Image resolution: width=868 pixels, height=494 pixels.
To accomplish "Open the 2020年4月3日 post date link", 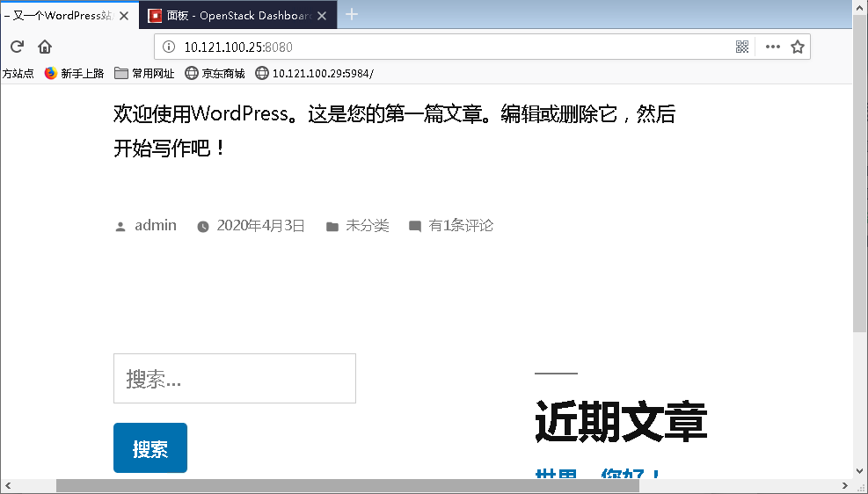I will [x=260, y=225].
